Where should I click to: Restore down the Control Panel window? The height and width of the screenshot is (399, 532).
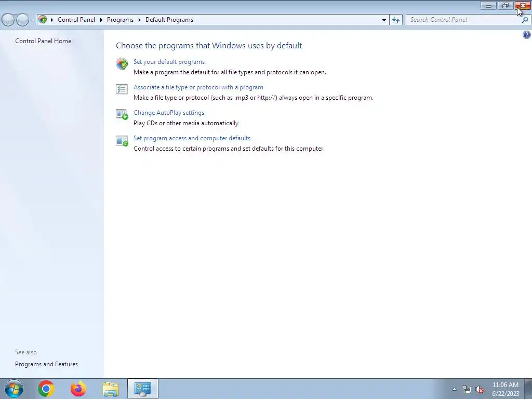click(x=506, y=5)
